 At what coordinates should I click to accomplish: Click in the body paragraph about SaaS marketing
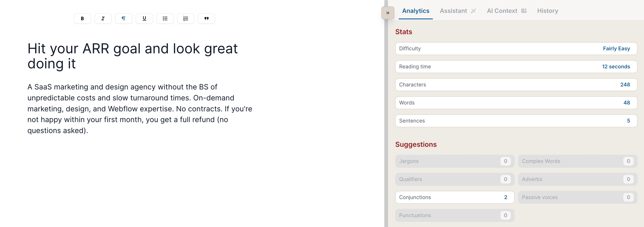(140, 109)
